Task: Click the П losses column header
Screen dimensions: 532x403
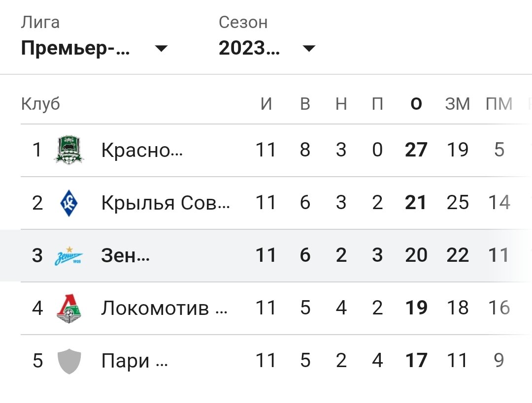Action: [378, 104]
